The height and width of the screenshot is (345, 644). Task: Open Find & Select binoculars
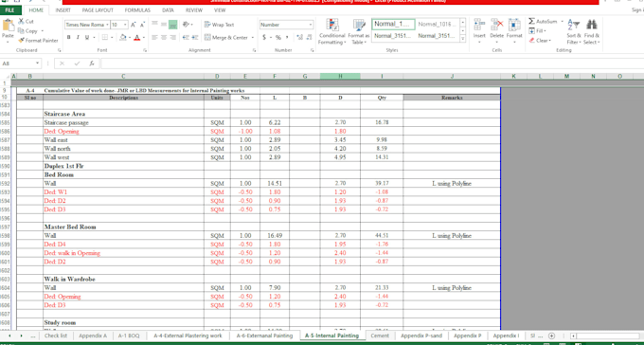point(591,32)
